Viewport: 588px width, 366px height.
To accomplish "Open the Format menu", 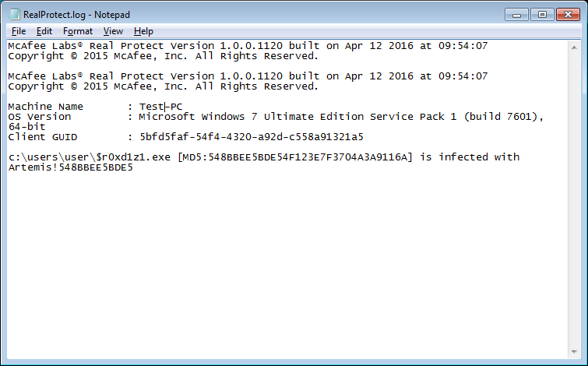I will point(78,31).
